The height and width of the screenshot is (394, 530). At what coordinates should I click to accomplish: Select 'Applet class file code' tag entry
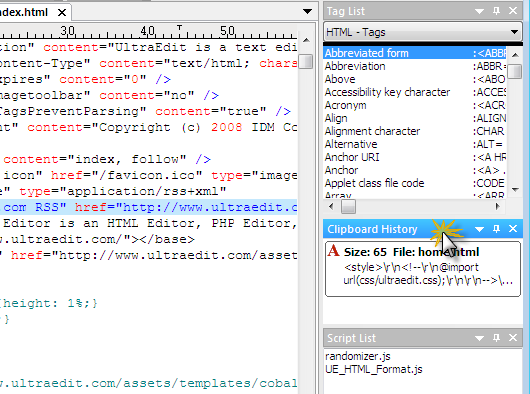point(415,183)
